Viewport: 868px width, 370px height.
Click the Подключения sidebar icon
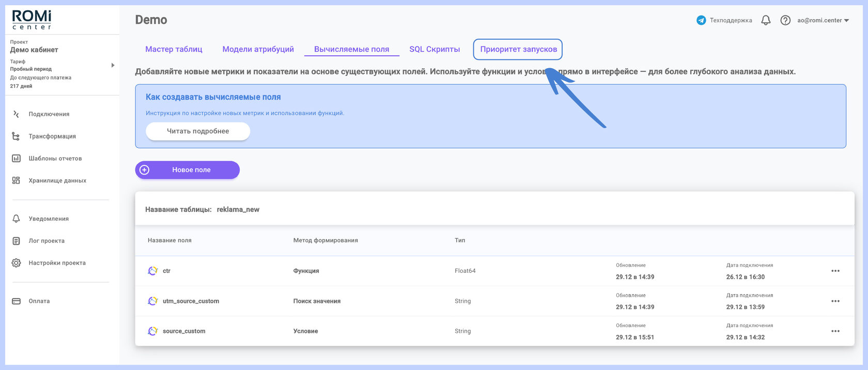16,114
